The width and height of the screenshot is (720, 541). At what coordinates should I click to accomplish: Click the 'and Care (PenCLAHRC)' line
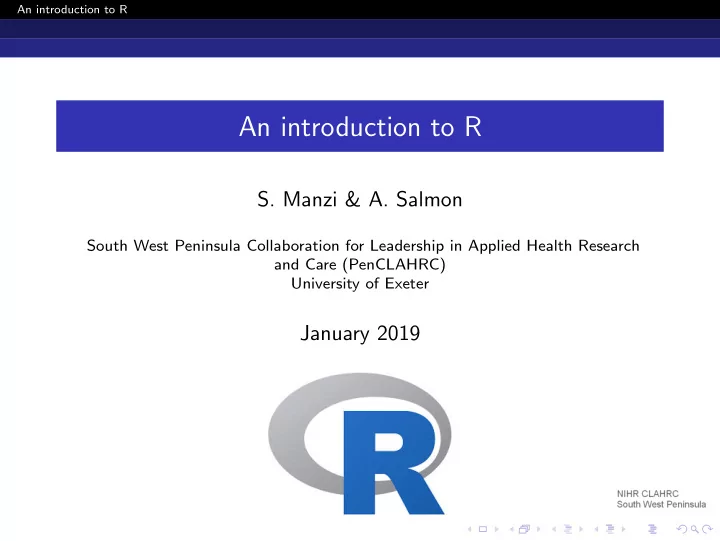(x=360, y=265)
